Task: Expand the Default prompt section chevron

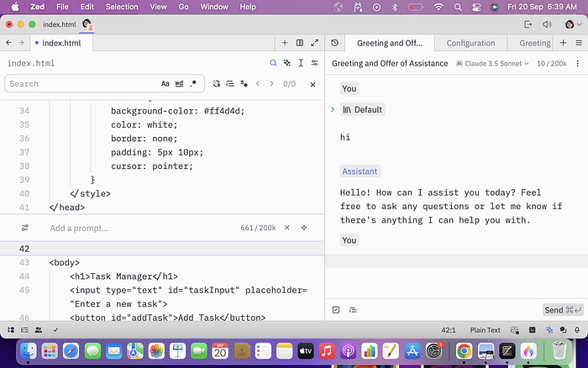Action: (333, 109)
